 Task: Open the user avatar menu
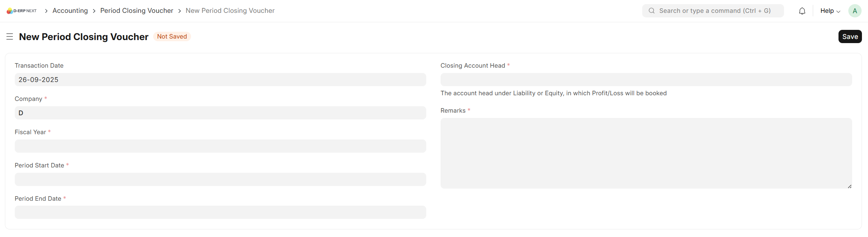click(x=855, y=11)
